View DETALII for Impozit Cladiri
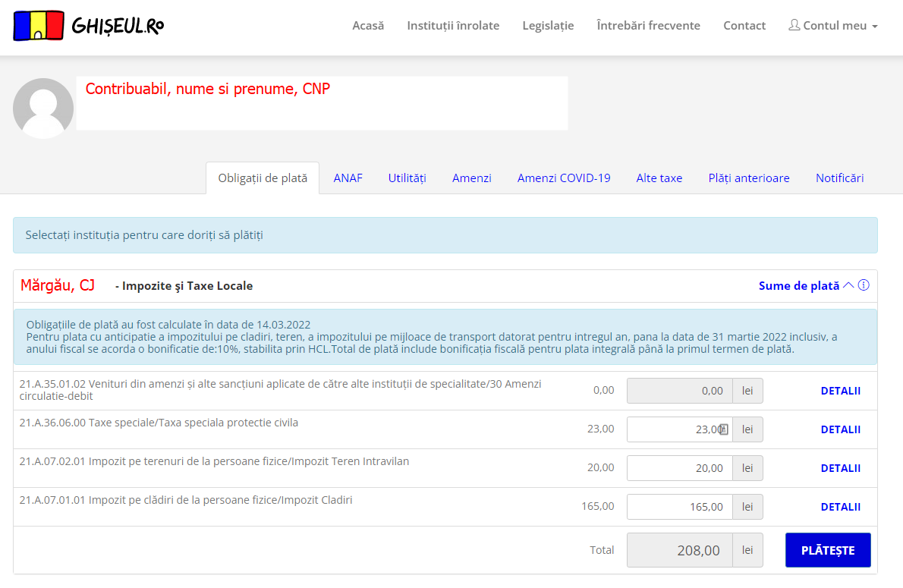903x588 pixels. point(841,507)
